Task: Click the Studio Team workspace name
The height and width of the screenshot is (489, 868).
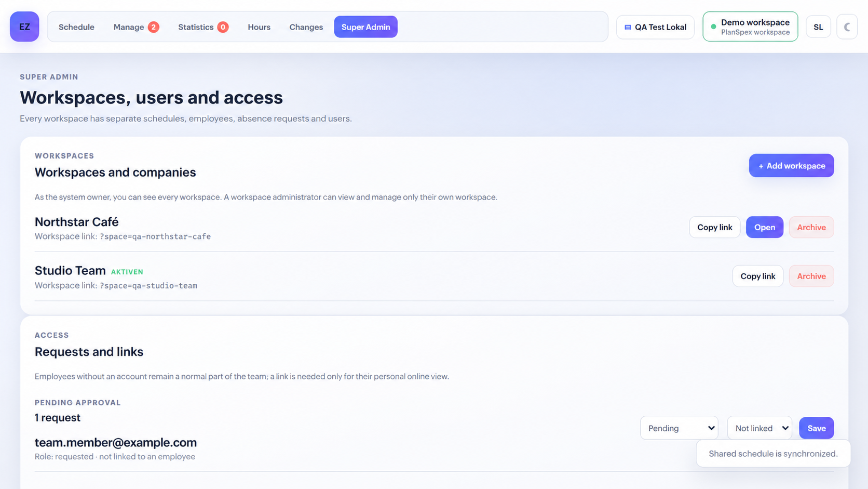Action: coord(70,271)
